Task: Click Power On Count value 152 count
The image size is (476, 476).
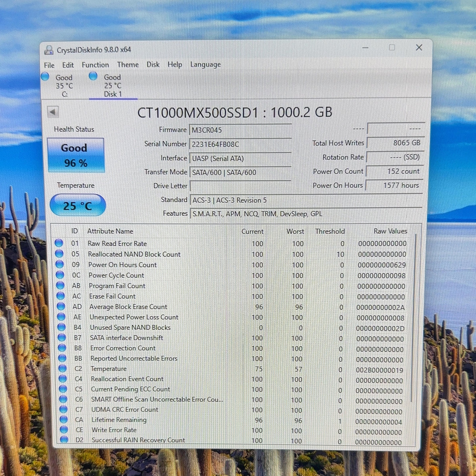Action: [x=395, y=171]
